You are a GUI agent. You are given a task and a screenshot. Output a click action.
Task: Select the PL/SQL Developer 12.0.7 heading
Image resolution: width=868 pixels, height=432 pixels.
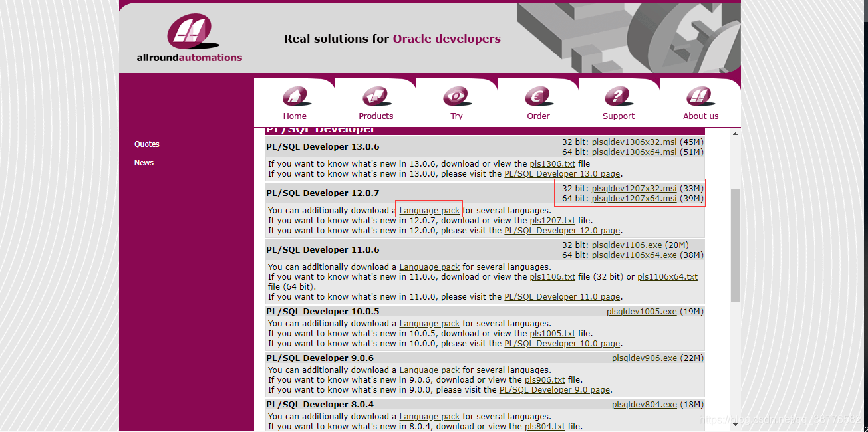click(x=323, y=193)
